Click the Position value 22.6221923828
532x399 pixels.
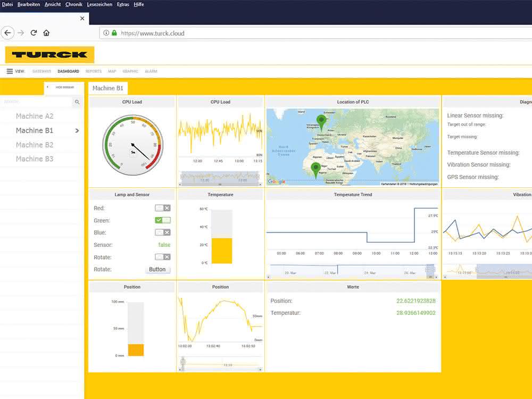(x=415, y=301)
